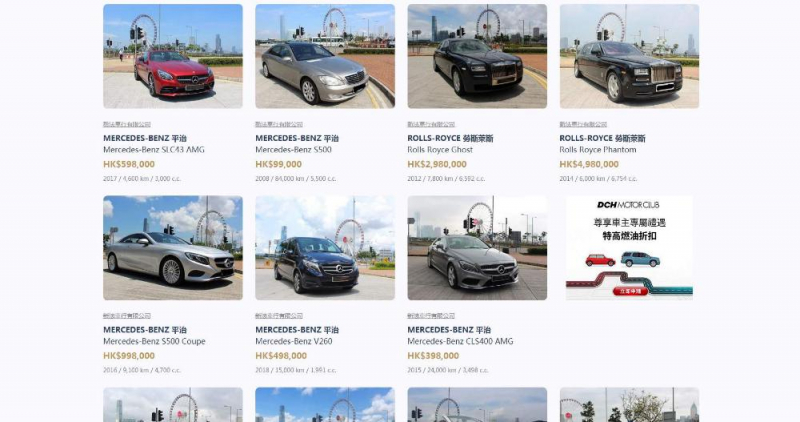Open the Rolls Royce Ghost listing title
Viewport: 800px width, 422px height.
click(440, 150)
